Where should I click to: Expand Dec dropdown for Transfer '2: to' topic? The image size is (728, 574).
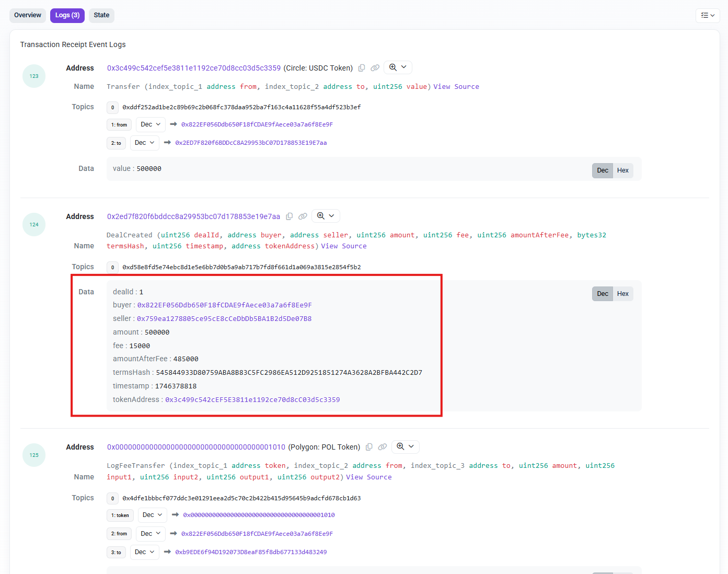144,143
